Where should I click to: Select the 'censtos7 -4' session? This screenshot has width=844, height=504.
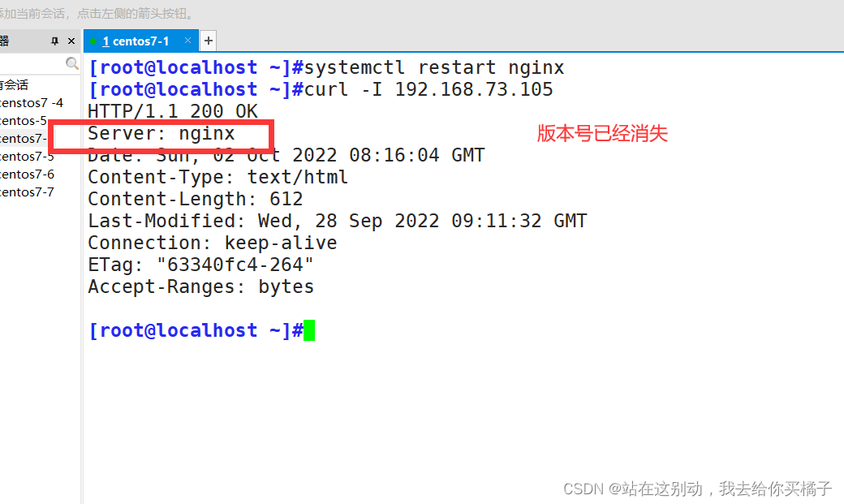(31, 103)
